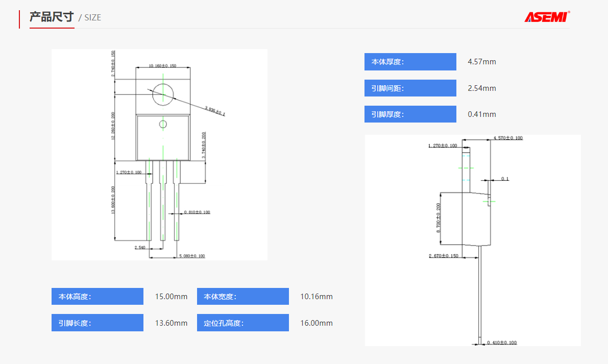Click the 10.16mm body width value
Screen dimensions: 608x364
(x=316, y=297)
